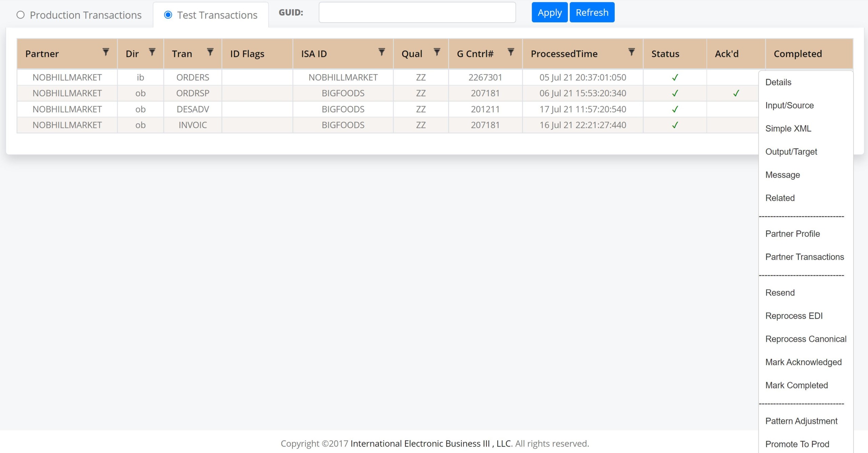Choose Message from the context menu
The width and height of the screenshot is (868, 453).
coord(783,175)
